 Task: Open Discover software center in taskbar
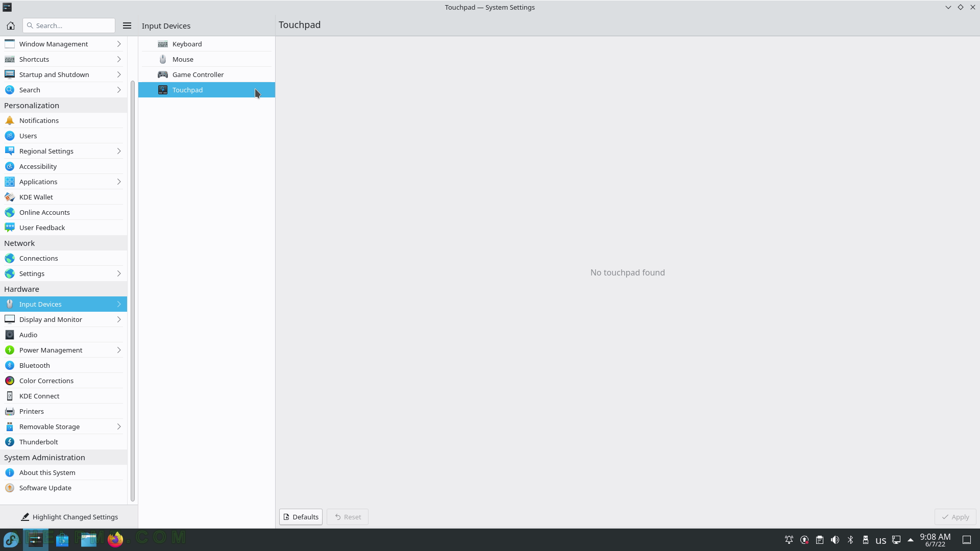click(x=62, y=540)
